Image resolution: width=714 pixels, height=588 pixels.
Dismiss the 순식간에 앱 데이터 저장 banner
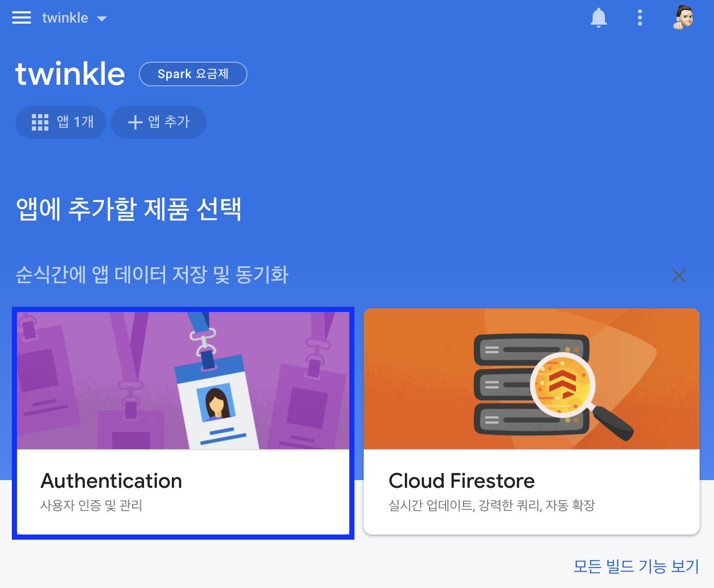point(679,275)
